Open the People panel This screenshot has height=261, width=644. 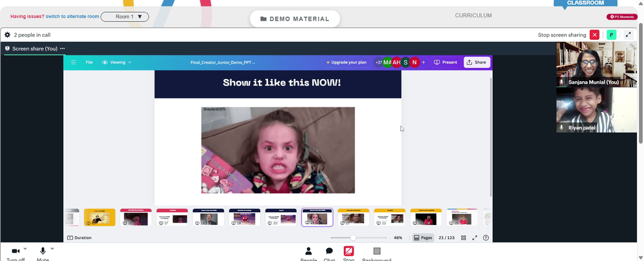click(x=308, y=253)
